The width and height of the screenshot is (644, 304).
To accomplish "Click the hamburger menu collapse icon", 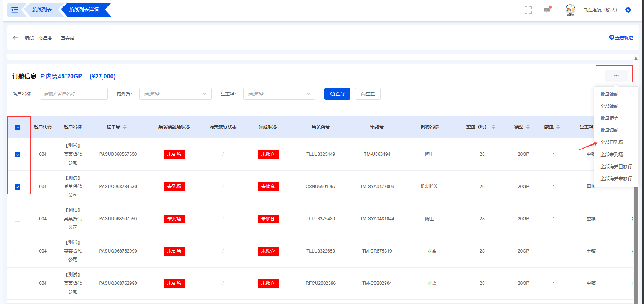I will 15,10.
